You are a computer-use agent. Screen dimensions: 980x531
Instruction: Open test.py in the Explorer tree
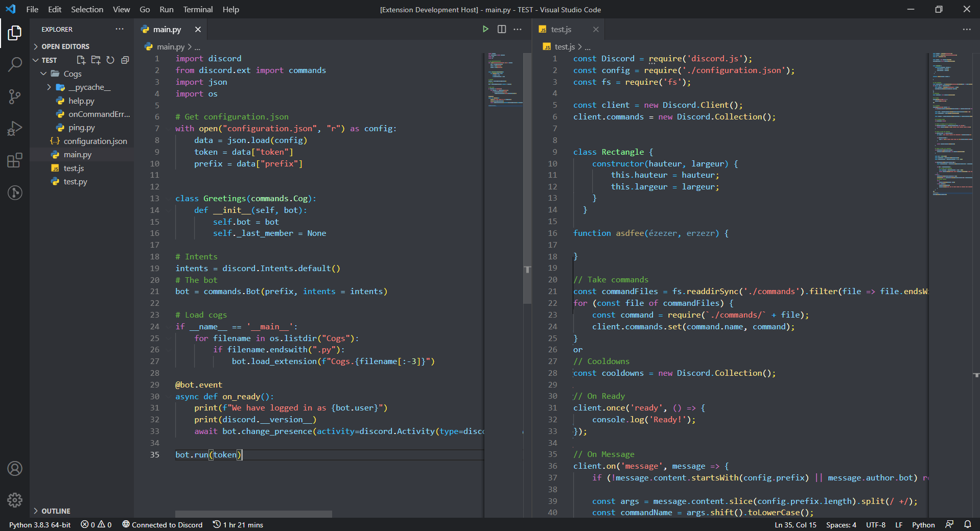click(x=82, y=182)
